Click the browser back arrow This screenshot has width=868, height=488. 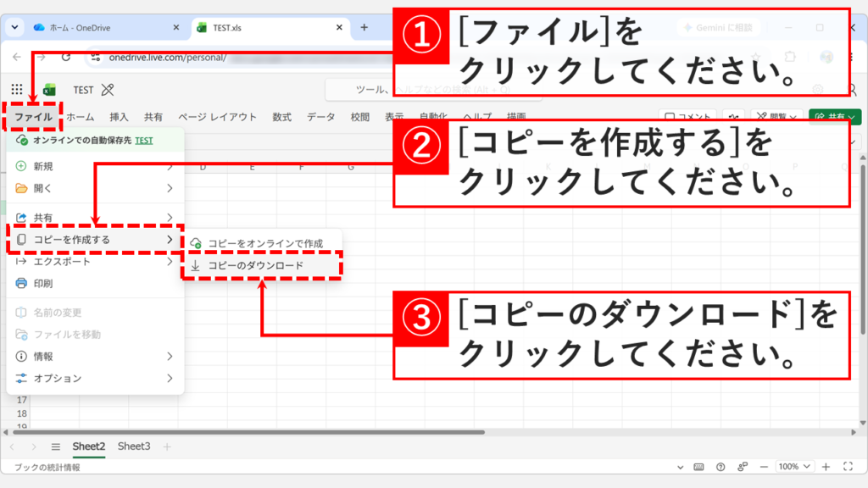point(17,57)
